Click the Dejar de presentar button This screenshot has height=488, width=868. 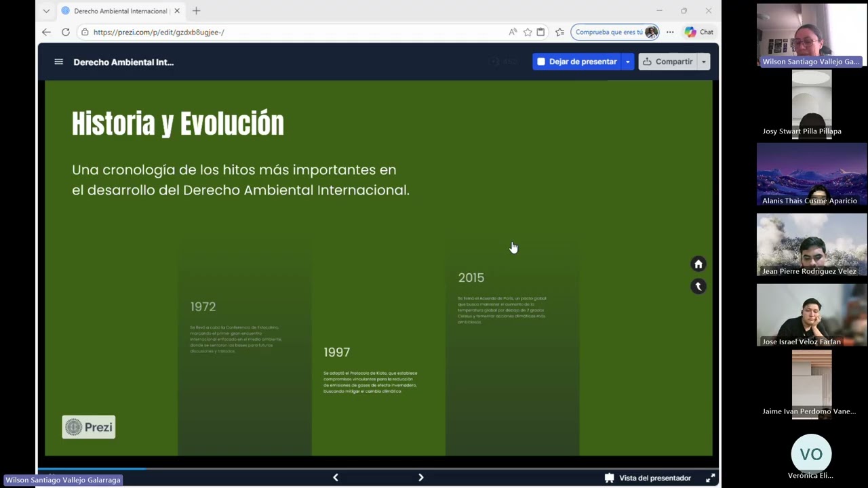coord(577,62)
